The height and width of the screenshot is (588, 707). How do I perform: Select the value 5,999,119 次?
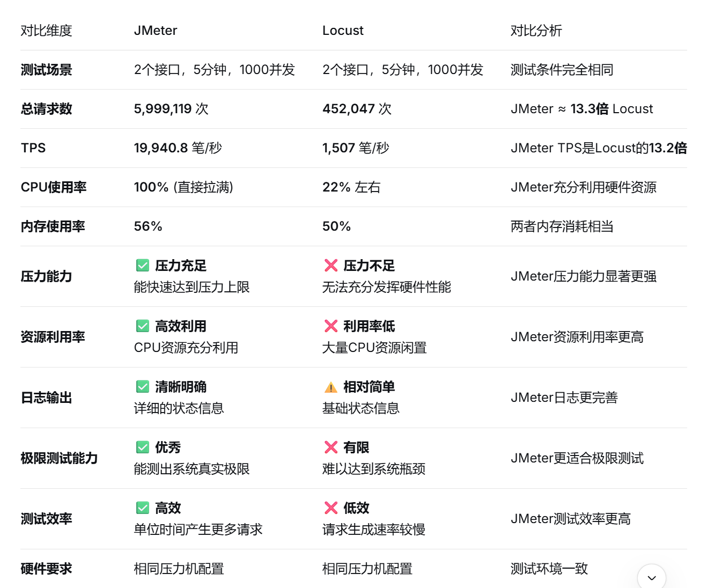point(171,109)
